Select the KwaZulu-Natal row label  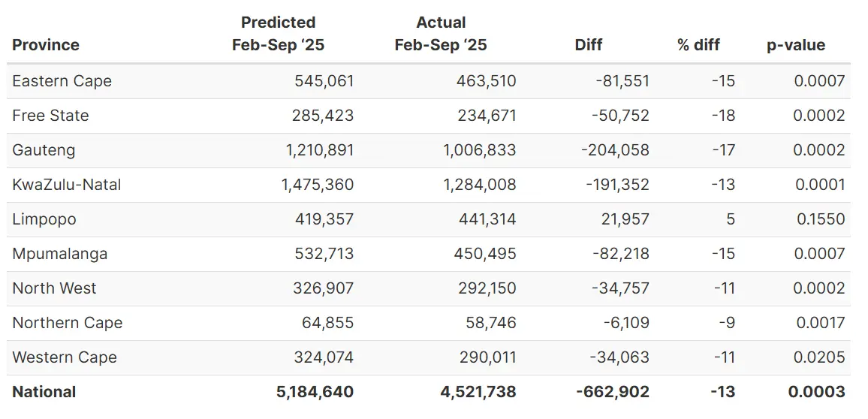pos(66,185)
